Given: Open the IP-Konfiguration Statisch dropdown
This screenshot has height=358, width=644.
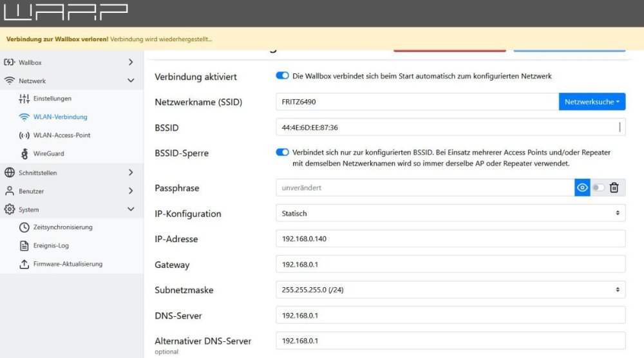Looking at the screenshot, I should click(450, 213).
